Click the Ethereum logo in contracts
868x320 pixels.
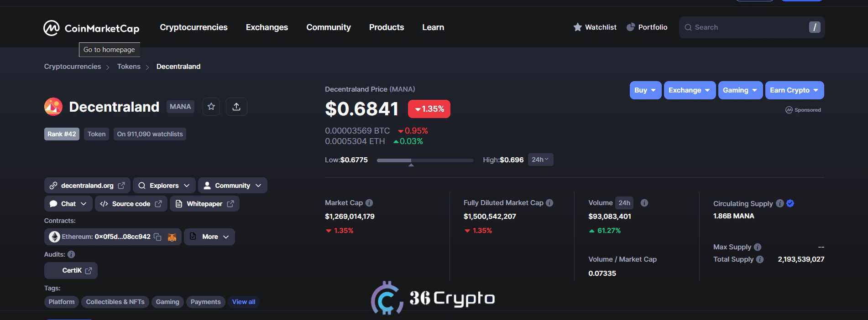pos(55,237)
